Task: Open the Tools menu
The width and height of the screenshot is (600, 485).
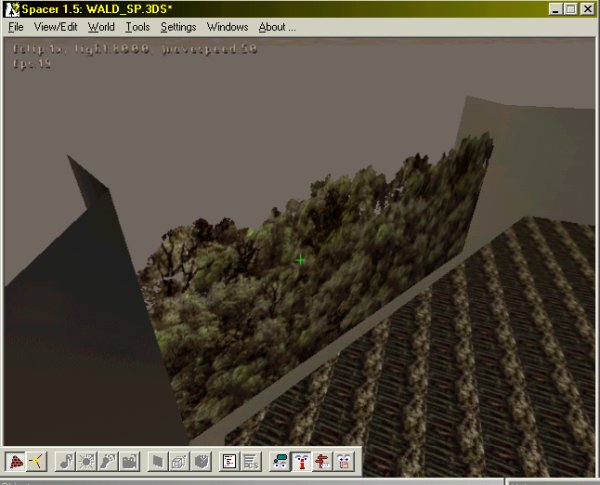Action: [x=138, y=27]
